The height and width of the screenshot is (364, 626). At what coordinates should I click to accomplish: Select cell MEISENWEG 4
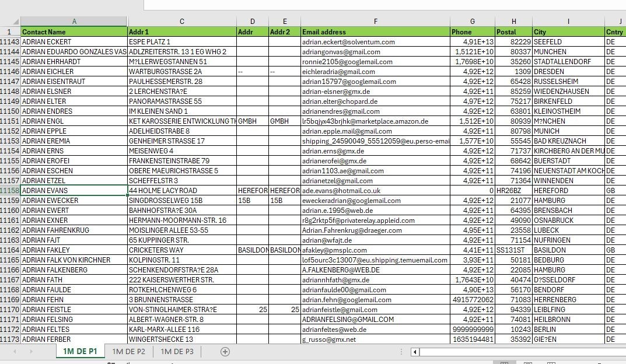point(182,151)
